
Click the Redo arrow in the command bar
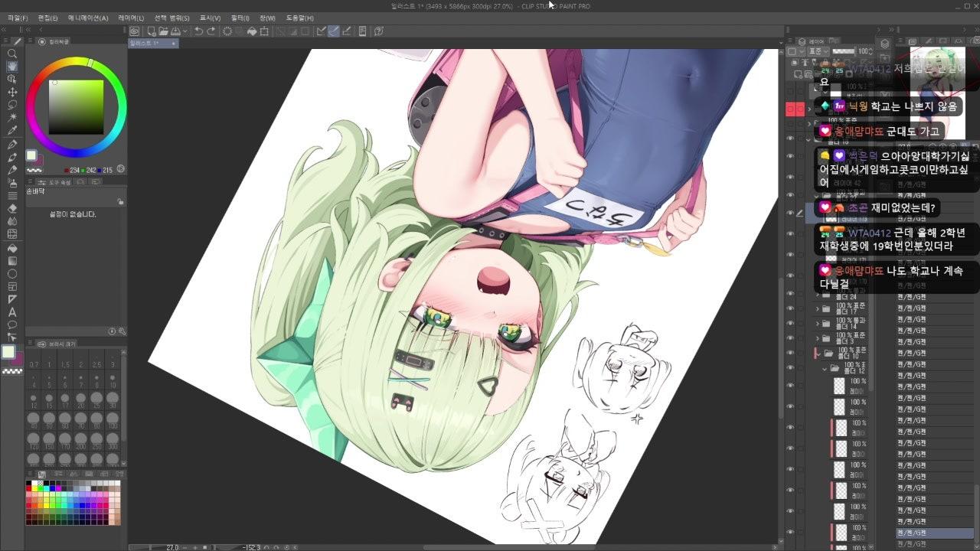tap(211, 31)
